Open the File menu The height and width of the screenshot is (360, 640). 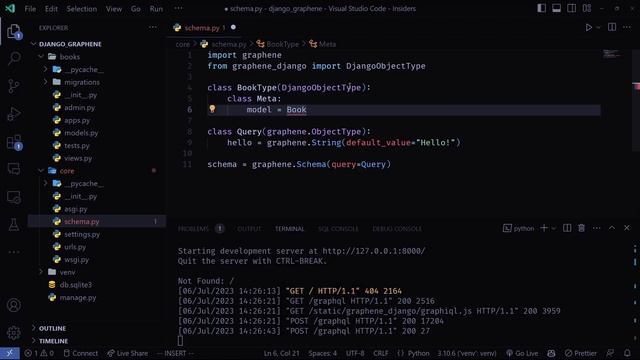[30, 9]
